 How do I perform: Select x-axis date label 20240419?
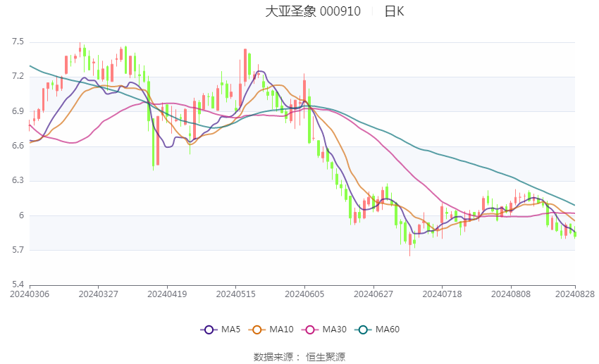click(167, 294)
